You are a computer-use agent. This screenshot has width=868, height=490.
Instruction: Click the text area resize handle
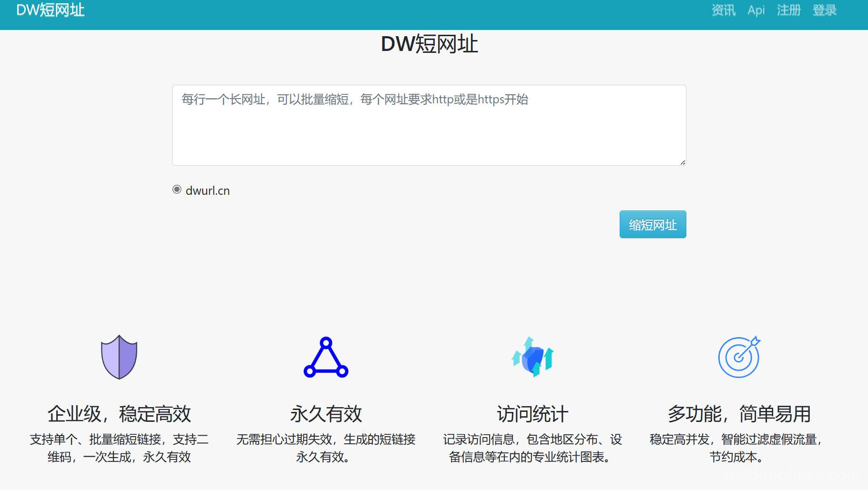(683, 162)
